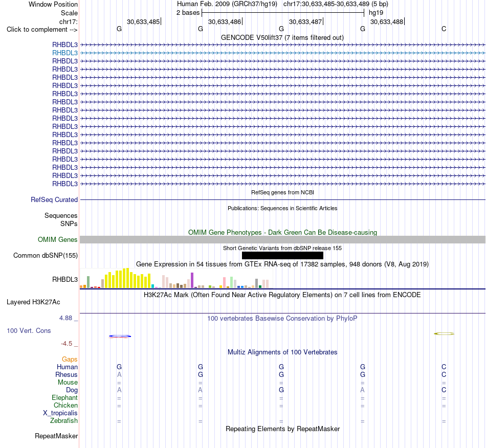Image resolution: width=486 pixels, height=448 pixels.
Task: Click the black dbSNP variant block
Action: click(x=282, y=255)
